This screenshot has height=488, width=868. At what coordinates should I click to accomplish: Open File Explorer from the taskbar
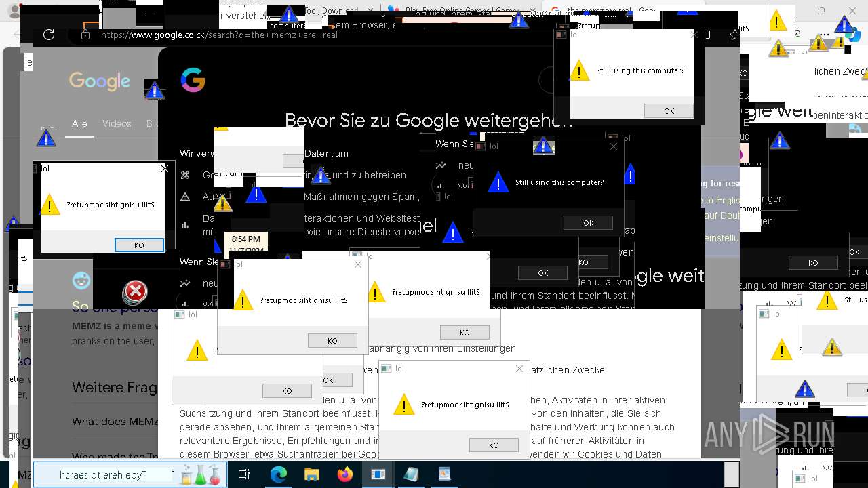(311, 474)
